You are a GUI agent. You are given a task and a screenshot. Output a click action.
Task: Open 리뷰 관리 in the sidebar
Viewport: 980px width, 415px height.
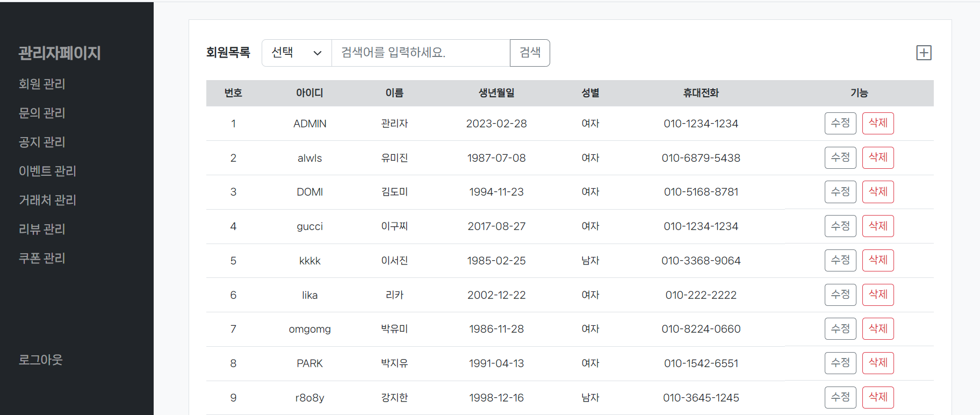42,229
